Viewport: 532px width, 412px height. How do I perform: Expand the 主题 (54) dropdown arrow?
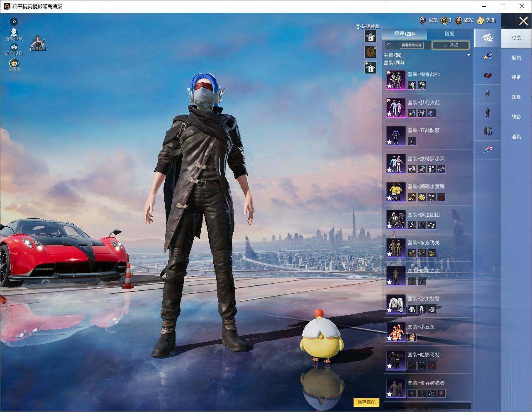(x=469, y=55)
